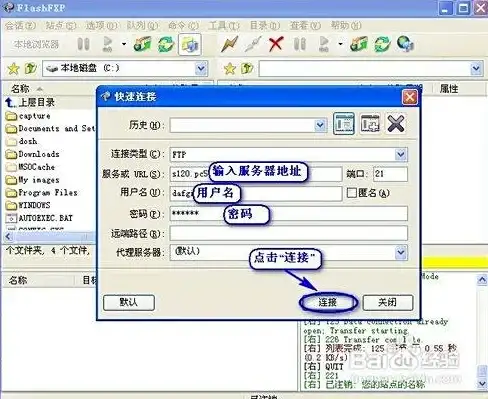Click the add-site icon beside history
This screenshot has height=399, width=488.
pyautogui.click(x=370, y=124)
